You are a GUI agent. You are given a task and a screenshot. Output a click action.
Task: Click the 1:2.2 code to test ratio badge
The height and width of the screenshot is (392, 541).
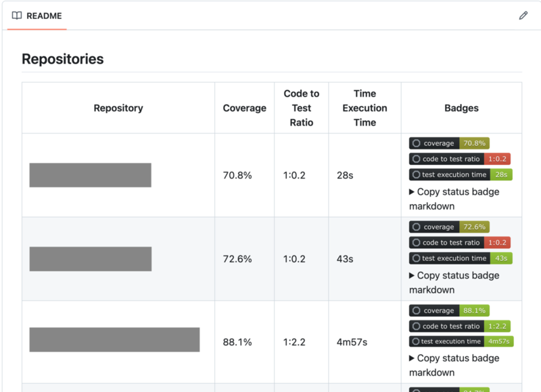(x=460, y=326)
